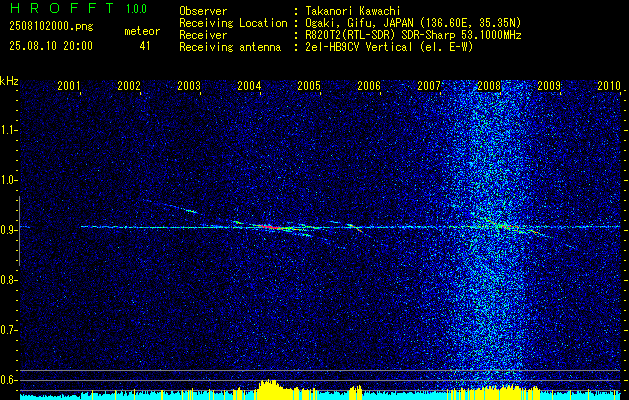Click the yellow signal-level peak below 2004
The image size is (629, 400).
tap(268, 388)
